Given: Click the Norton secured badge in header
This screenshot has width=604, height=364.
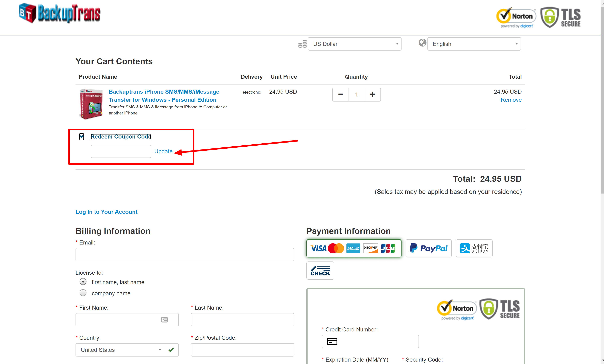Looking at the screenshot, I should click(516, 17).
